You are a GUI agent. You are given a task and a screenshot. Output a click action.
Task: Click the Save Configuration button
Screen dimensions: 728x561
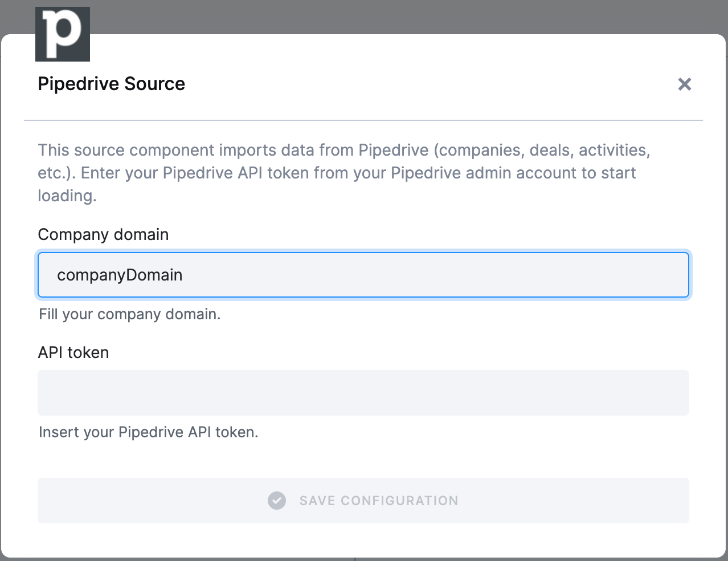[x=363, y=500]
